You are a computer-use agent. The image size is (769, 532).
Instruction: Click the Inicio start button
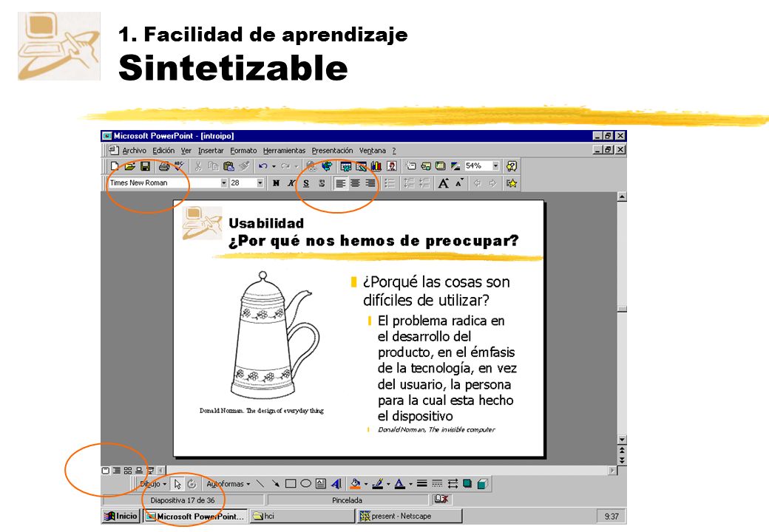point(121,516)
